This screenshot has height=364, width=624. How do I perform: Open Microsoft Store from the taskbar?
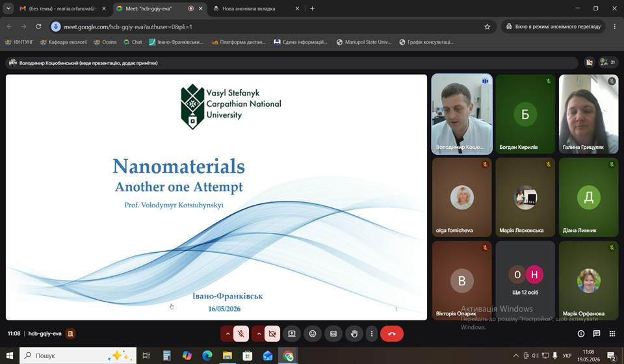[248, 356]
